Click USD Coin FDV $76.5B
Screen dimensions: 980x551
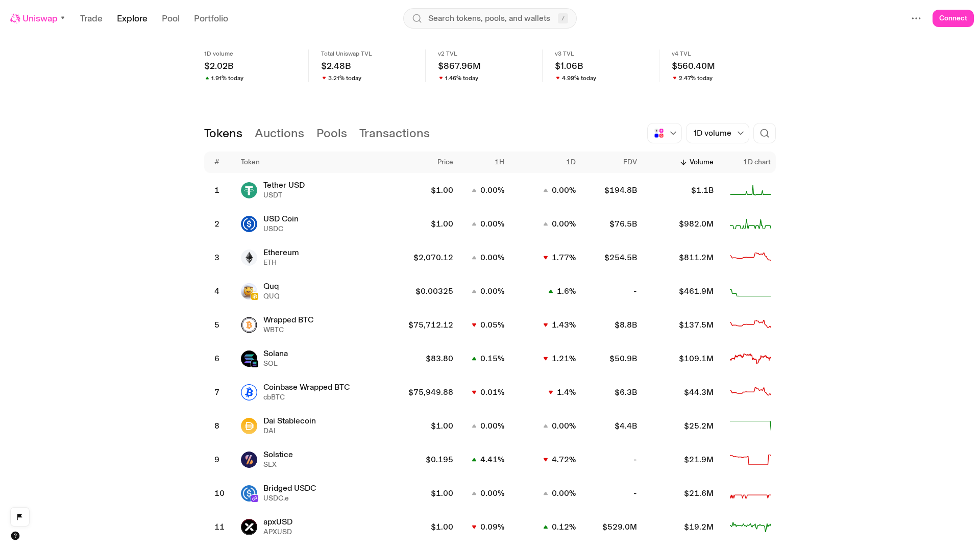pyautogui.click(x=623, y=224)
